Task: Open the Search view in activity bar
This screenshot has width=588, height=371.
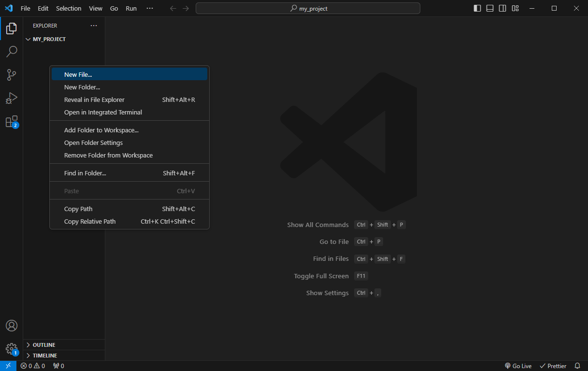Action: click(12, 51)
